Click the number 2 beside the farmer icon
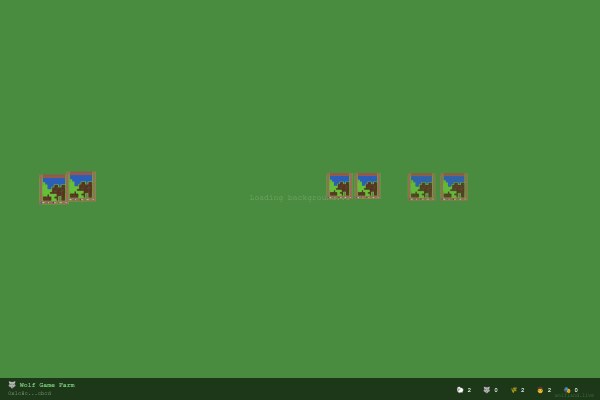 pyautogui.click(x=549, y=390)
